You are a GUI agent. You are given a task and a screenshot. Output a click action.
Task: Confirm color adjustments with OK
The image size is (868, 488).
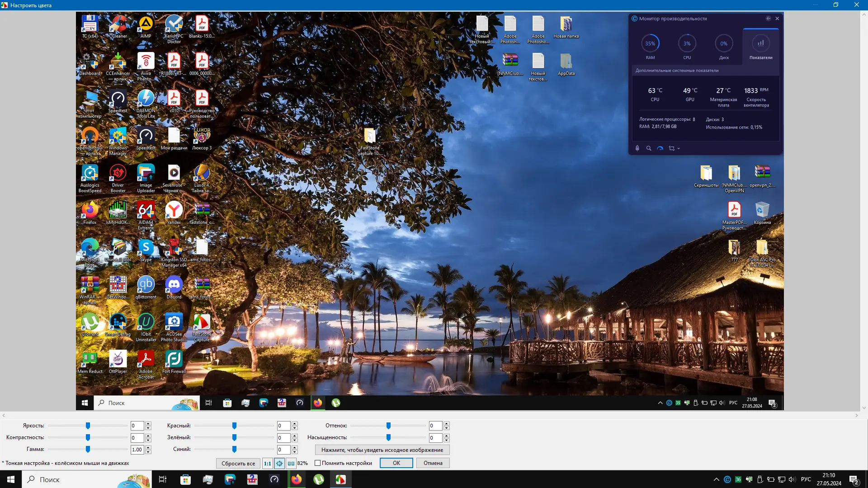coord(396,463)
